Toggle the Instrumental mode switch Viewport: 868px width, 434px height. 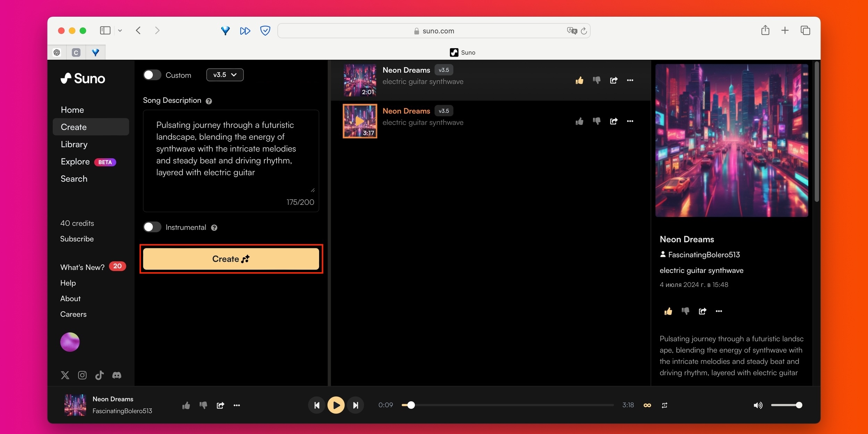tap(152, 227)
